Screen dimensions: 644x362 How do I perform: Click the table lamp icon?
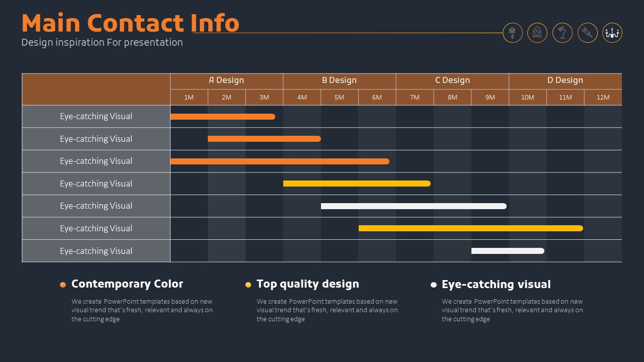coord(513,33)
